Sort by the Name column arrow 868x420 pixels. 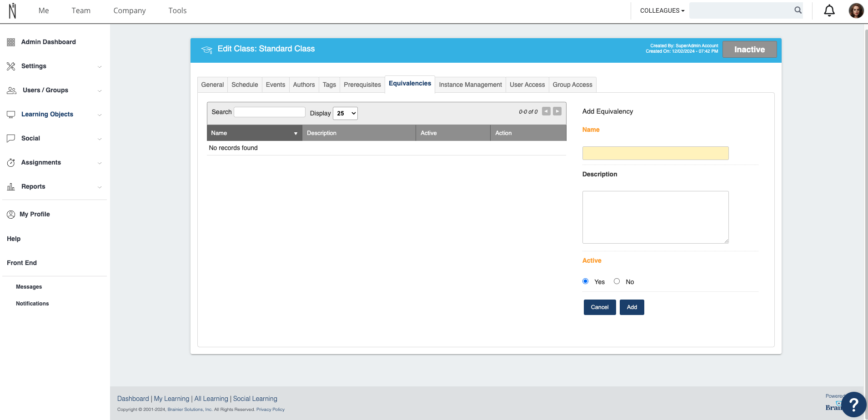(x=296, y=134)
